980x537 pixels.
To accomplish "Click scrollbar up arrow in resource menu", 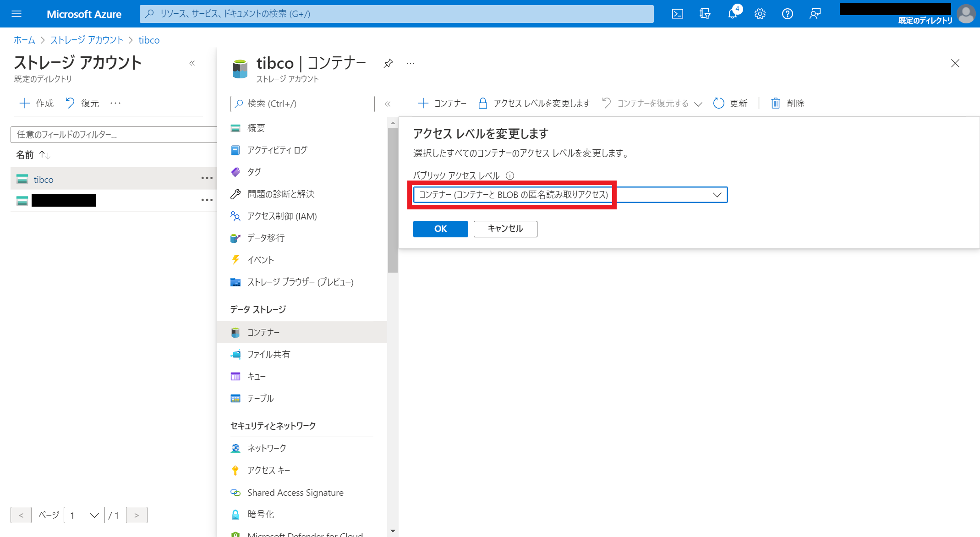I will (393, 123).
